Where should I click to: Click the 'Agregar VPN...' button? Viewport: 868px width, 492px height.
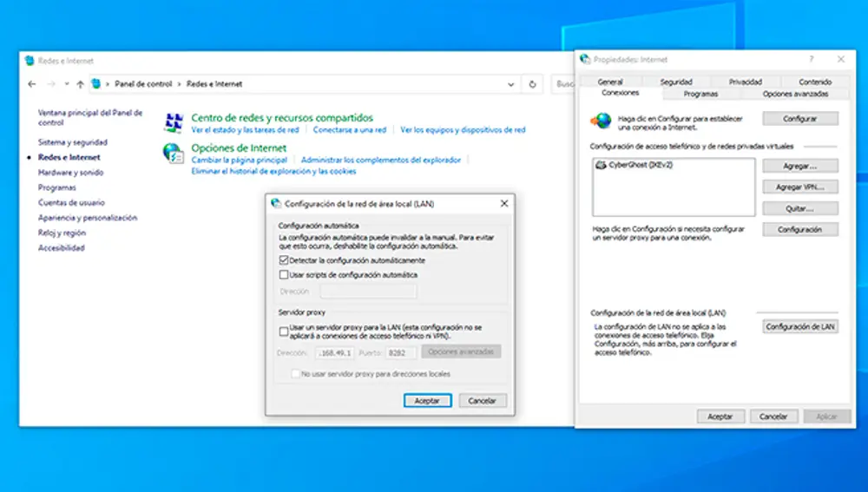coord(800,187)
